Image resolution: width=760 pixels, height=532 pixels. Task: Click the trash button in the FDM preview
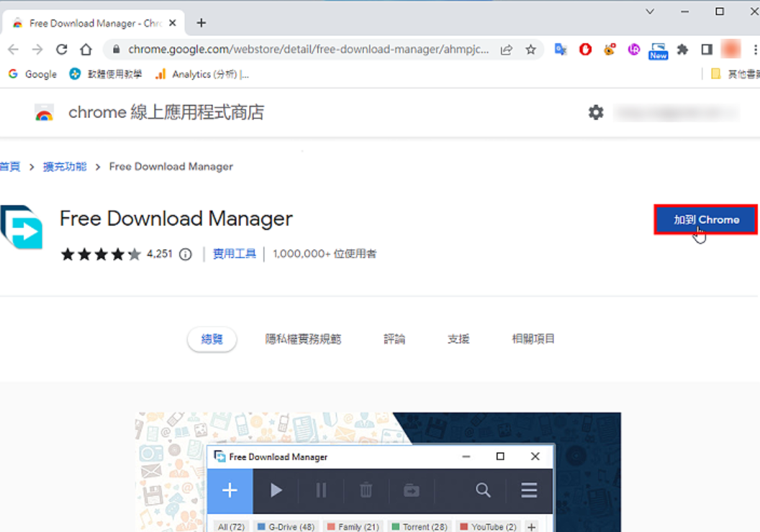[x=366, y=491]
